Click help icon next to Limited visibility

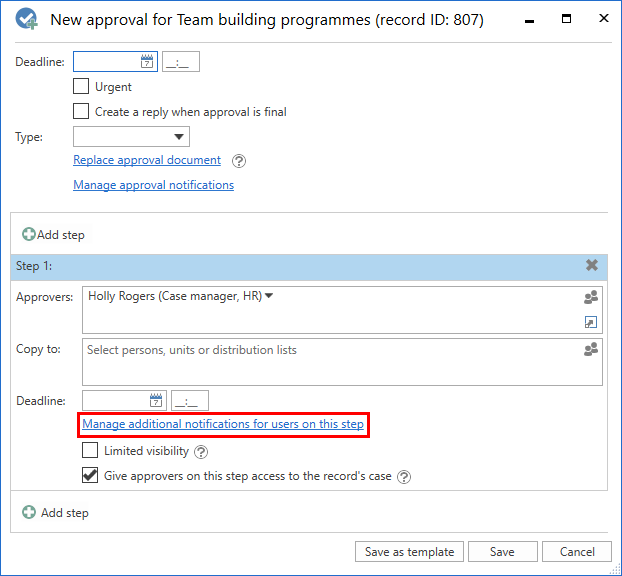coord(200,452)
